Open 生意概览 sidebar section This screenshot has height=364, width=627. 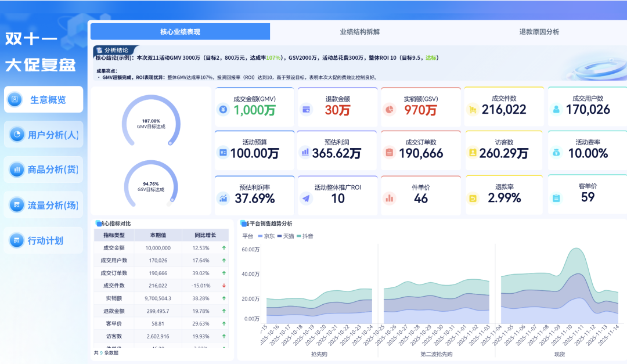click(x=44, y=100)
